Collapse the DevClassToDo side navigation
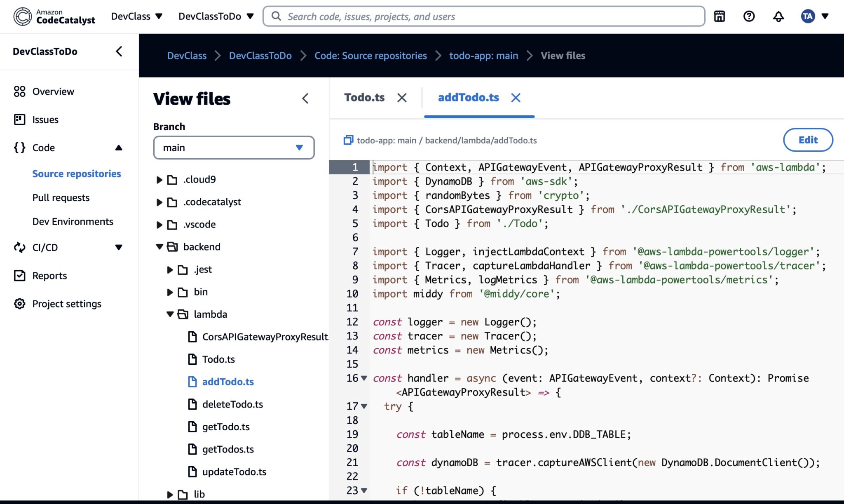The width and height of the screenshot is (844, 504). tap(119, 52)
